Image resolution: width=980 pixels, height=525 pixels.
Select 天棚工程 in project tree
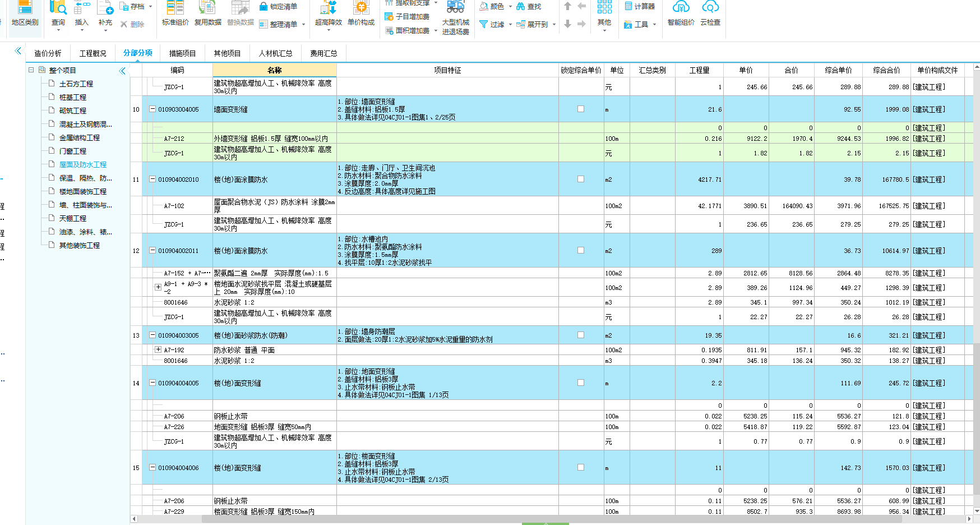tap(73, 218)
